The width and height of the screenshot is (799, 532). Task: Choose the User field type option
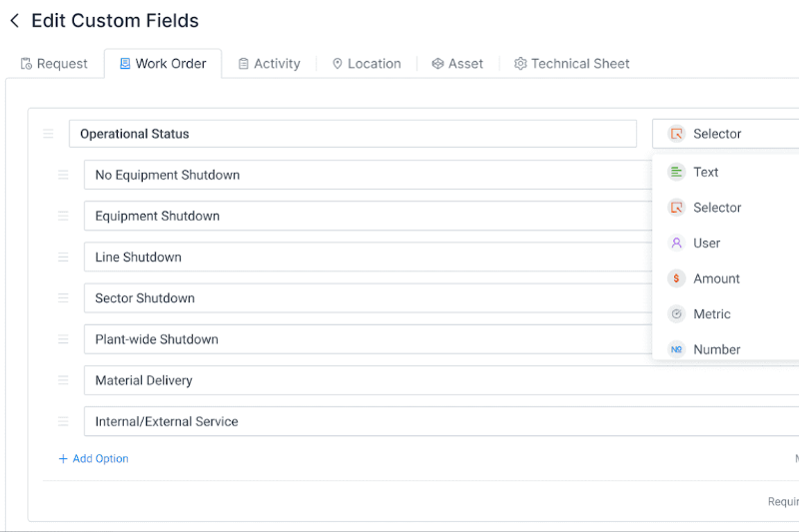click(706, 243)
